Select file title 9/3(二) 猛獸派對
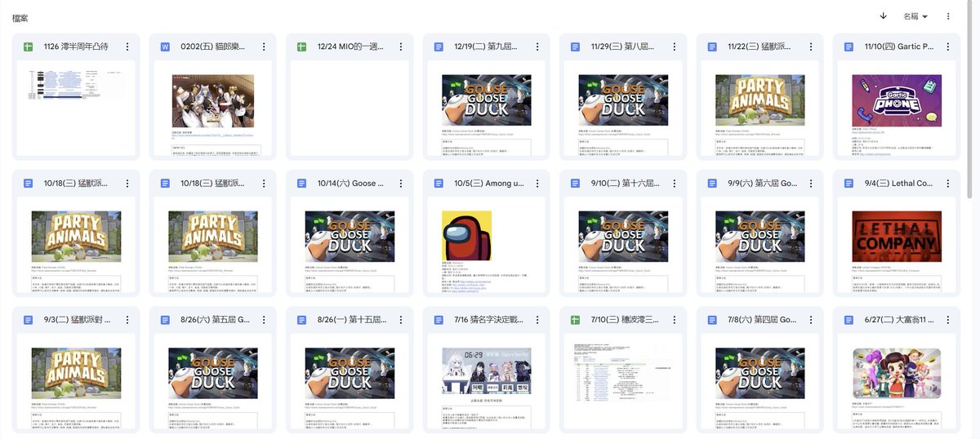Image resolution: width=980 pixels, height=439 pixels. pos(78,320)
